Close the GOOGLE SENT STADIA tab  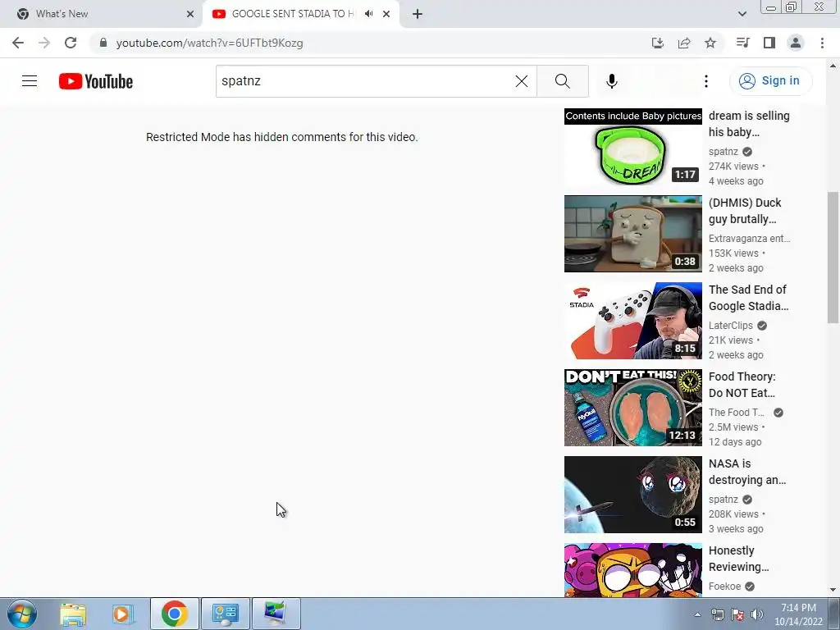[x=386, y=14]
